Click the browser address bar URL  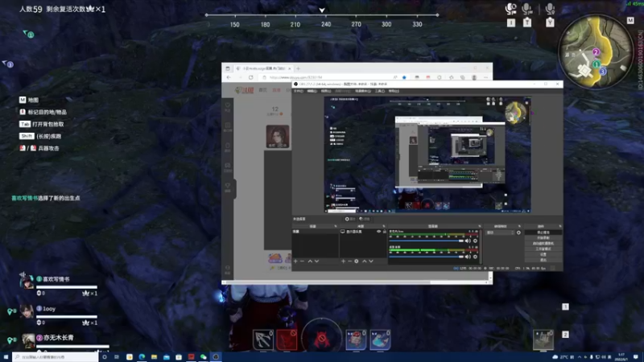pos(295,77)
